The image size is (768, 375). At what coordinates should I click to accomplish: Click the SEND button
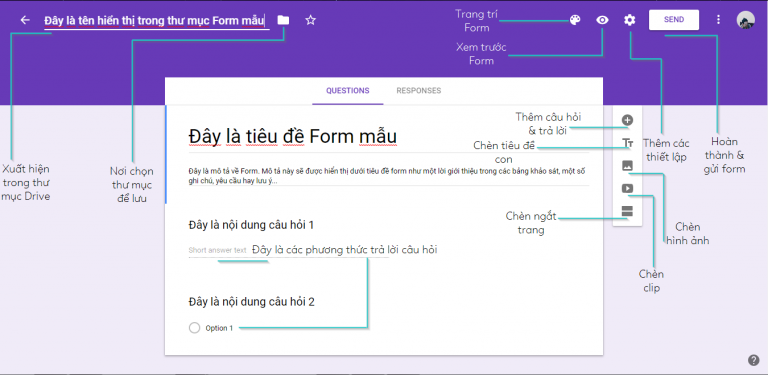pyautogui.click(x=674, y=20)
